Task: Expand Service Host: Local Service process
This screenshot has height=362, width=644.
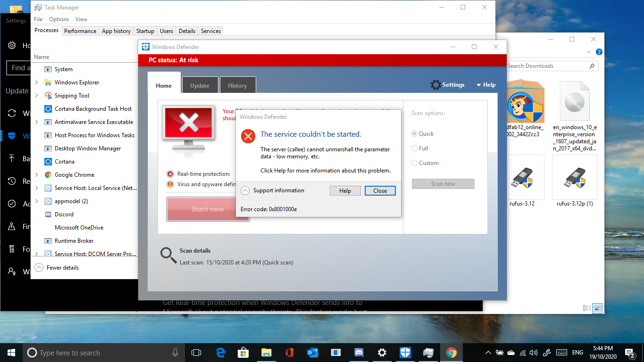Action: click(37, 188)
